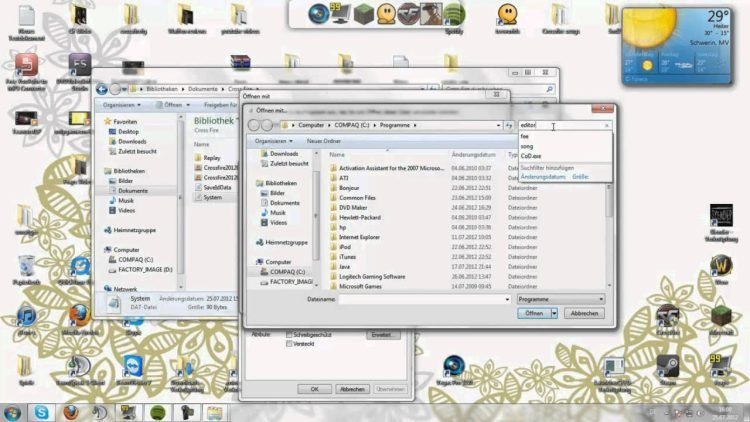Open the Öffnen dropdown in Explorer toolbar
The height and width of the screenshot is (422, 750).
click(x=188, y=105)
